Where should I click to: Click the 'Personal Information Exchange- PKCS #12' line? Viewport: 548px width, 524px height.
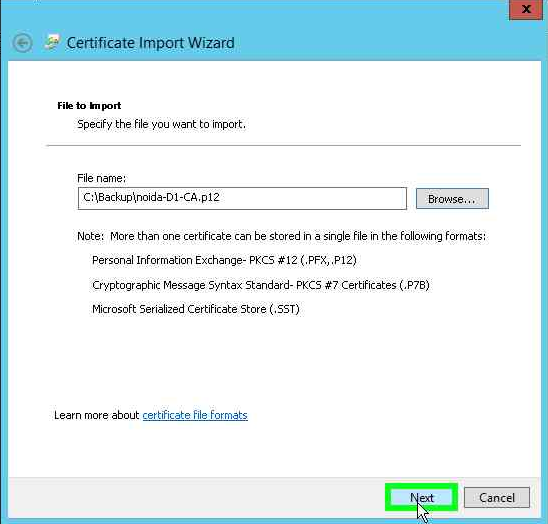(224, 260)
